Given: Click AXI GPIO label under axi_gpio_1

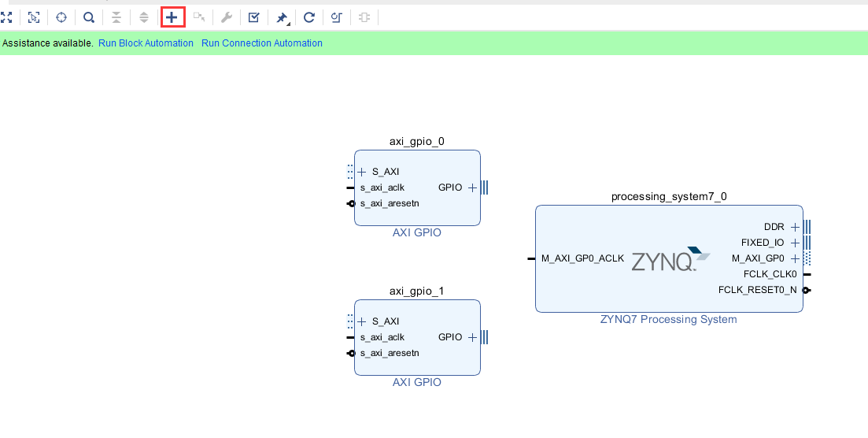Looking at the screenshot, I should click(417, 383).
